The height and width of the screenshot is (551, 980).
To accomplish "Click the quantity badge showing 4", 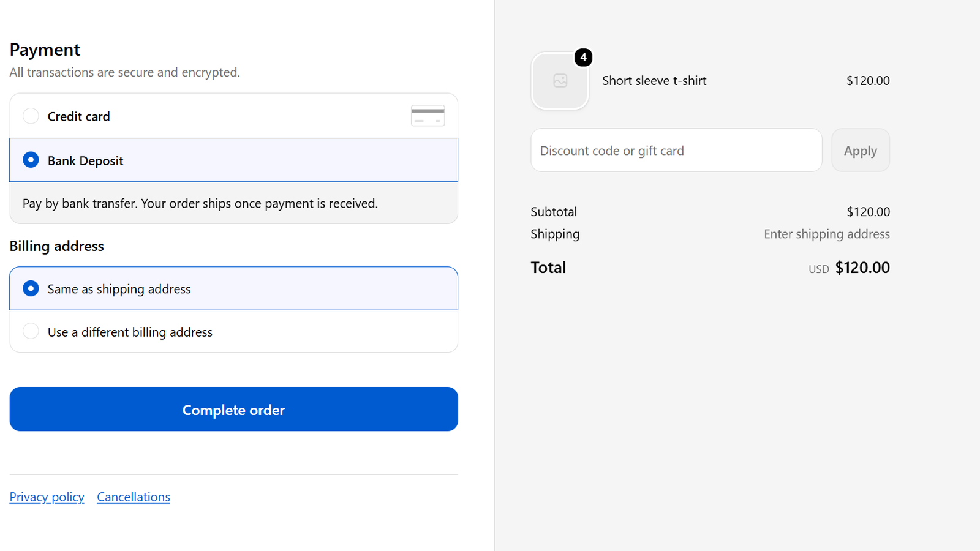I will click(583, 58).
